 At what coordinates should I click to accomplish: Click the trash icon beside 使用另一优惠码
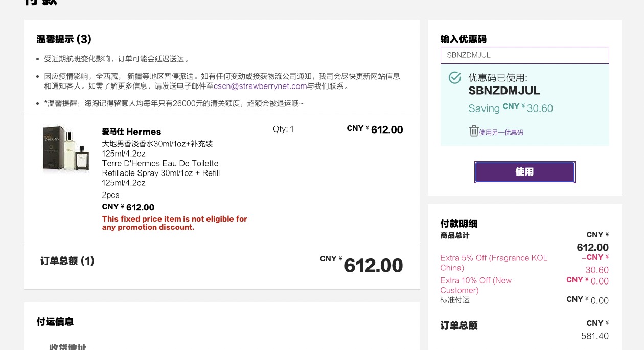(474, 131)
